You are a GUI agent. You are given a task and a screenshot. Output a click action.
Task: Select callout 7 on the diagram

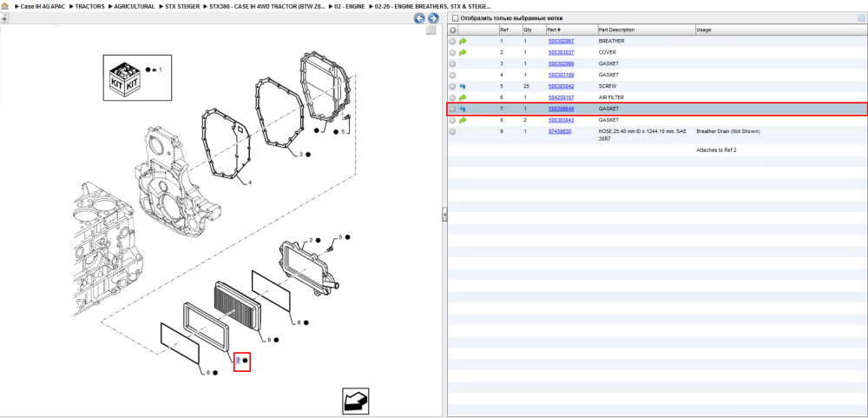click(238, 361)
